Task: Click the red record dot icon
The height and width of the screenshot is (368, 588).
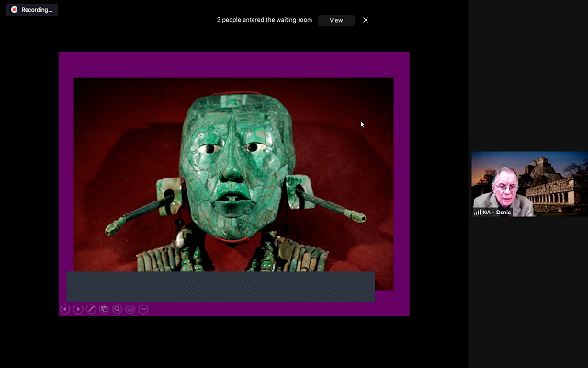Action: pyautogui.click(x=14, y=10)
